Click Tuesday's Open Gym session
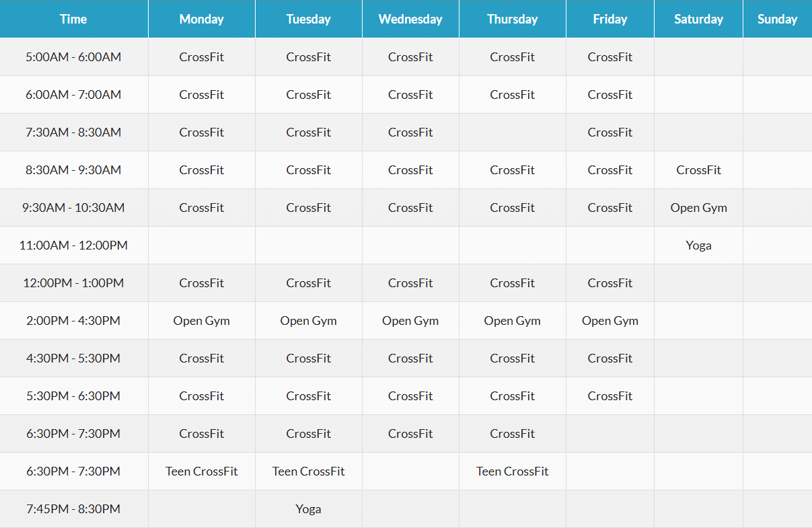Screen dimensions: 812x528 pos(308,321)
